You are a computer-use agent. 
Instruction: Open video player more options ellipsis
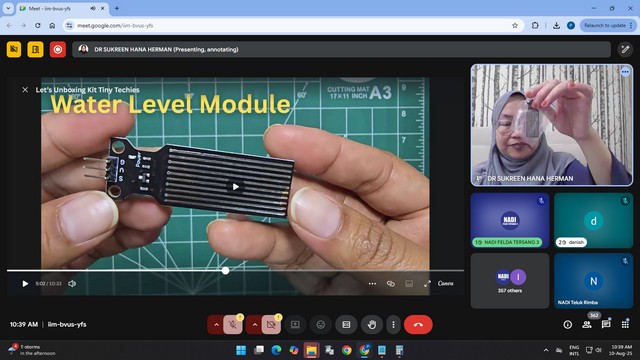tap(372, 283)
